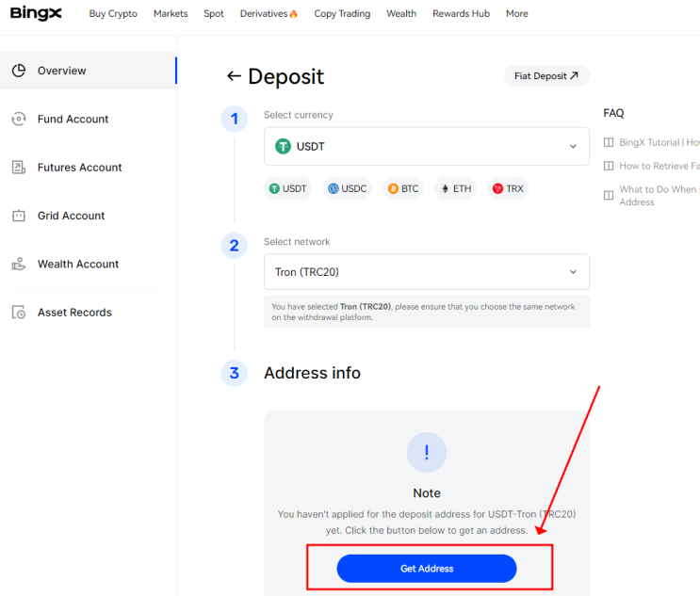Choose the TRX quick-select chip
700x596 pixels.
click(508, 188)
